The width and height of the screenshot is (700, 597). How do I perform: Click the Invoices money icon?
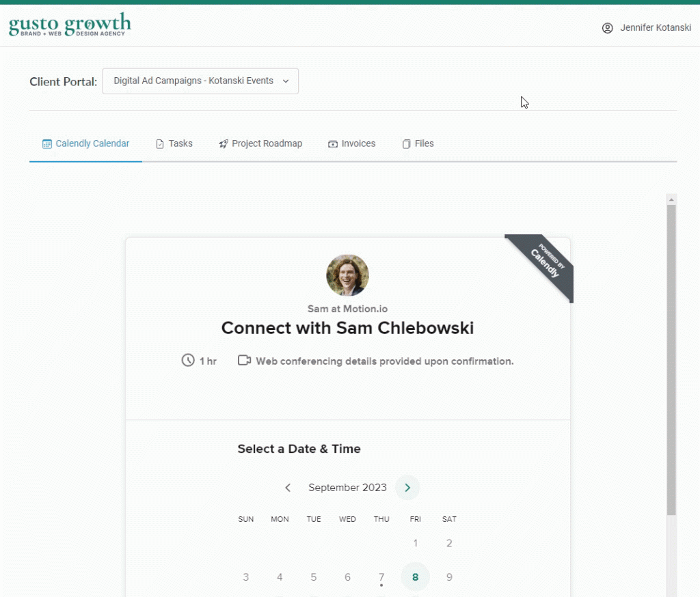(333, 143)
